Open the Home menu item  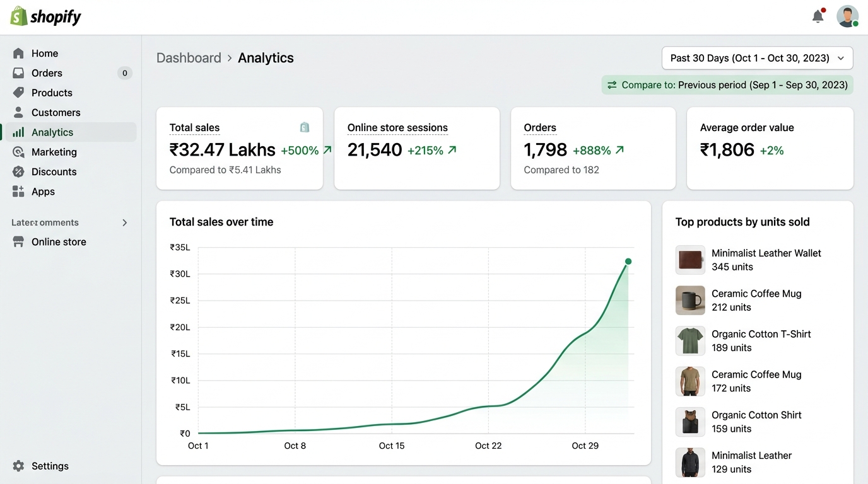[x=69, y=54]
